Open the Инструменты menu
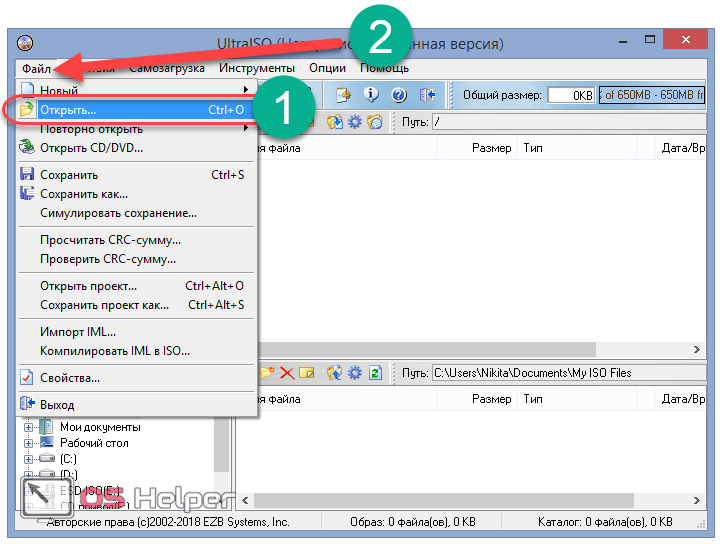722x544 pixels. [256, 68]
